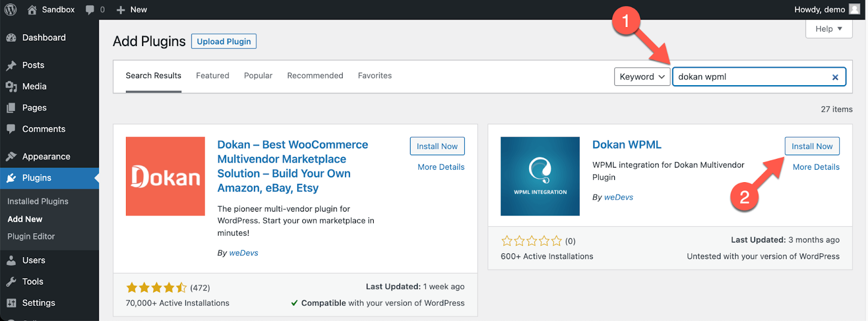Click the Dashboard gauge icon
868x321 pixels.
tap(11, 37)
